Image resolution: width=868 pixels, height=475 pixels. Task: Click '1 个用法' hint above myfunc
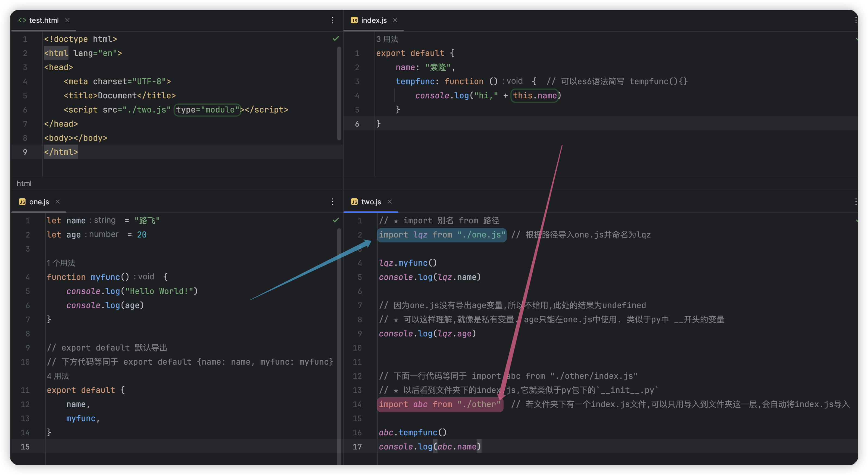(61, 263)
